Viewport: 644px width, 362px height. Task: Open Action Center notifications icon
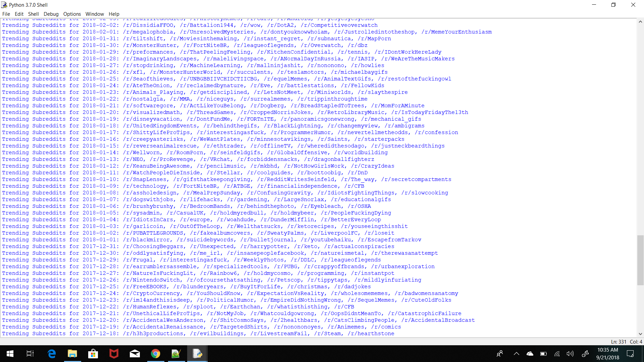tap(631, 354)
